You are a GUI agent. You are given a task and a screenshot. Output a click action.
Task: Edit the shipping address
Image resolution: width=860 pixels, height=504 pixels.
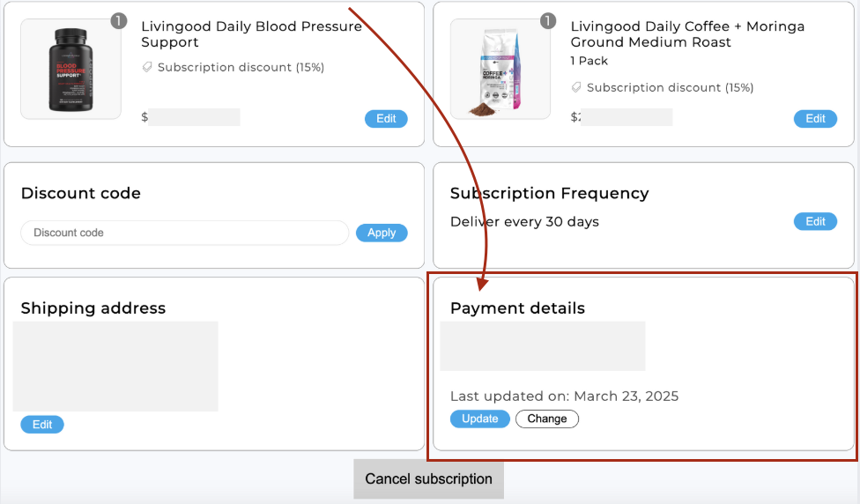click(x=42, y=425)
